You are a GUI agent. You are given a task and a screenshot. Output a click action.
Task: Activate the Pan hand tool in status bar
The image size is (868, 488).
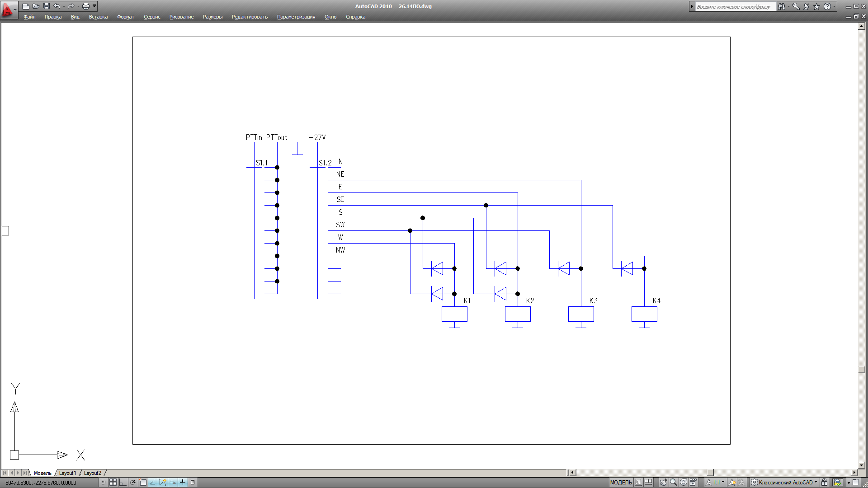pyautogui.click(x=663, y=483)
